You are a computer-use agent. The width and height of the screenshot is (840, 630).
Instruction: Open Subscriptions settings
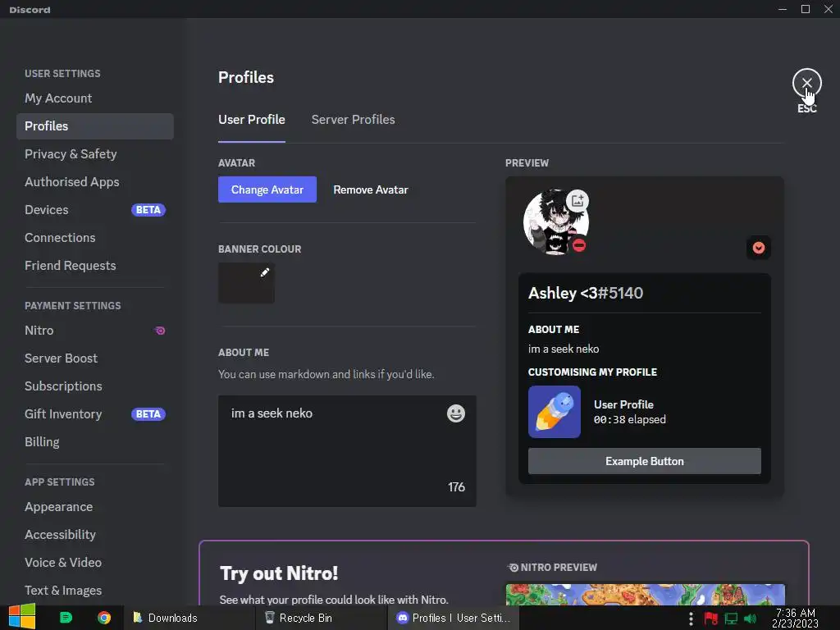click(x=95, y=386)
